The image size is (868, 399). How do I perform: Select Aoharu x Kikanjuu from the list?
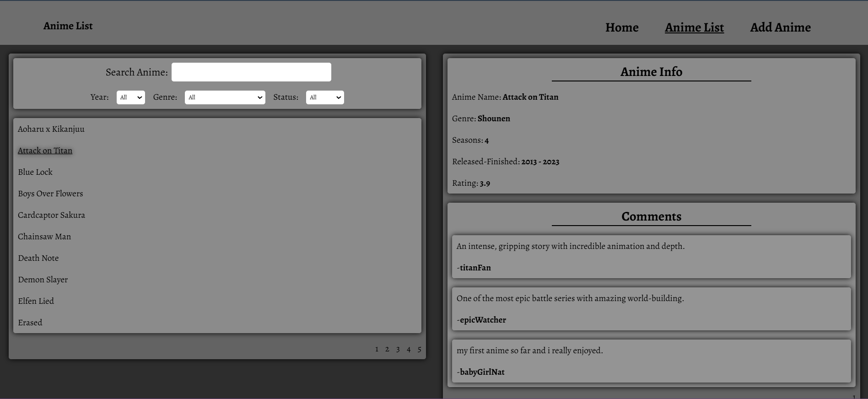pos(51,129)
